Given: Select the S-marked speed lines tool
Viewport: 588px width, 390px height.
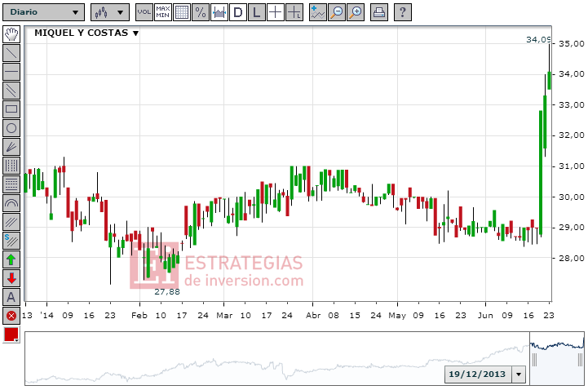Looking at the screenshot, I should coord(11,241).
